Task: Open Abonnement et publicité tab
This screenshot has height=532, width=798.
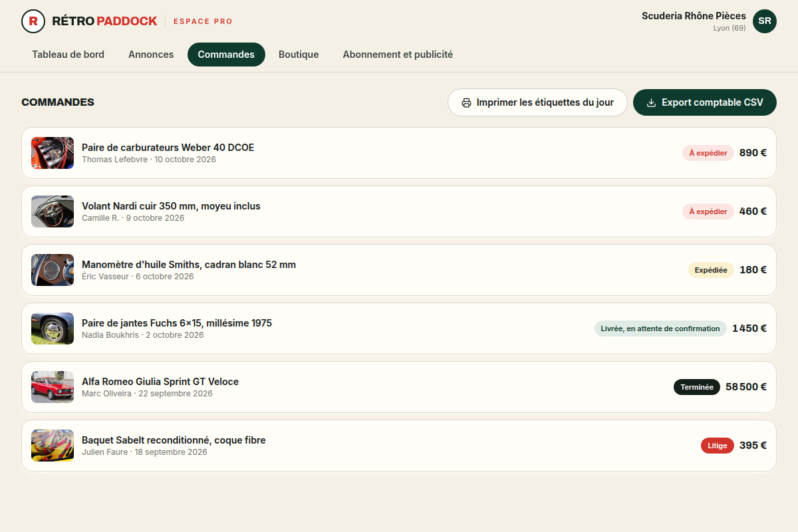Action: [398, 55]
